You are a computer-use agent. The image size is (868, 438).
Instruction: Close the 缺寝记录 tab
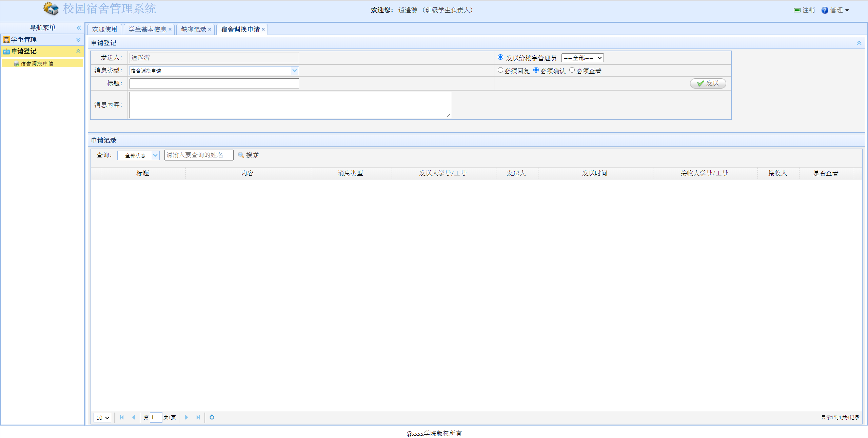coord(210,30)
